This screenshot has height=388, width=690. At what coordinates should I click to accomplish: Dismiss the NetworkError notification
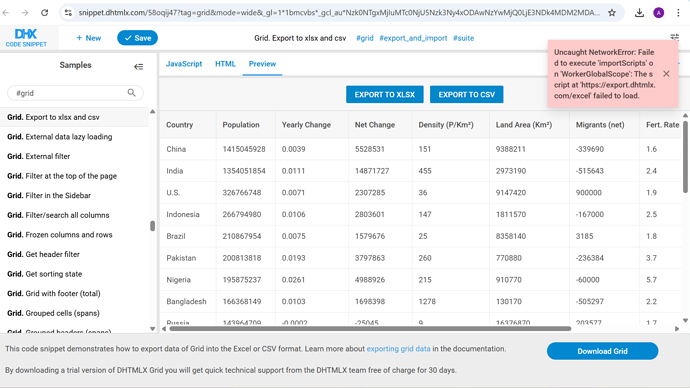666,74
